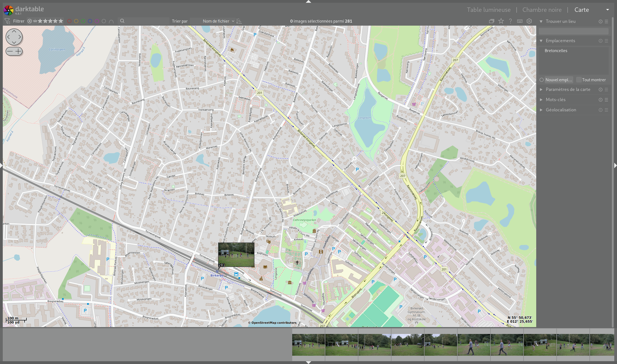Zoom in using the map plus icon
The height and width of the screenshot is (364, 617).
[x=18, y=51]
